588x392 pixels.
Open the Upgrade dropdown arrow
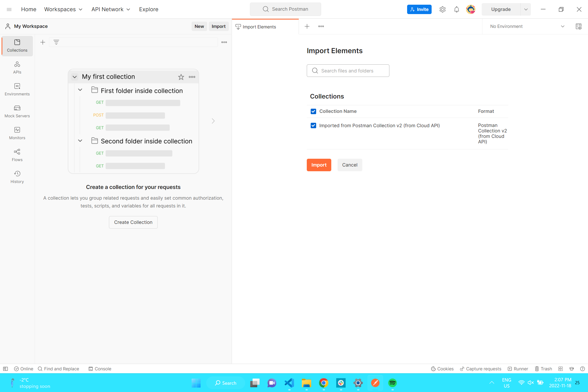coord(526,9)
